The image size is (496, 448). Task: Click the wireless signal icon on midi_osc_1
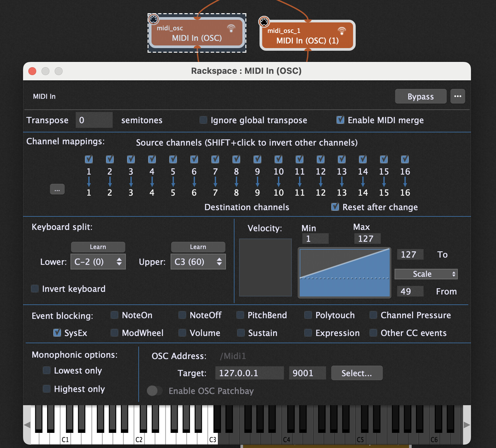coord(342,31)
